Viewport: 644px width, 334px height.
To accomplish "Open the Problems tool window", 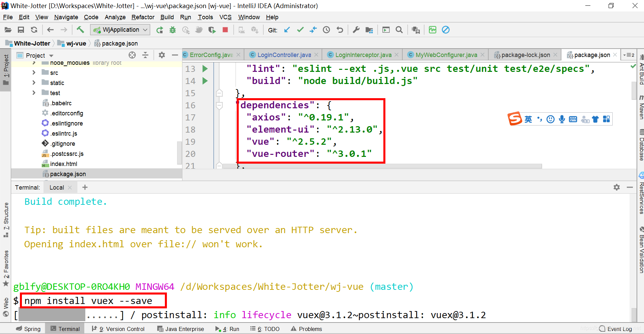I will pos(306,329).
